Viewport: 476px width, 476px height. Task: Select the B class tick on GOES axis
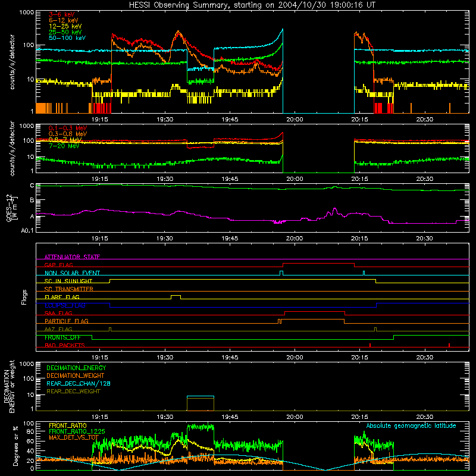tap(32, 200)
